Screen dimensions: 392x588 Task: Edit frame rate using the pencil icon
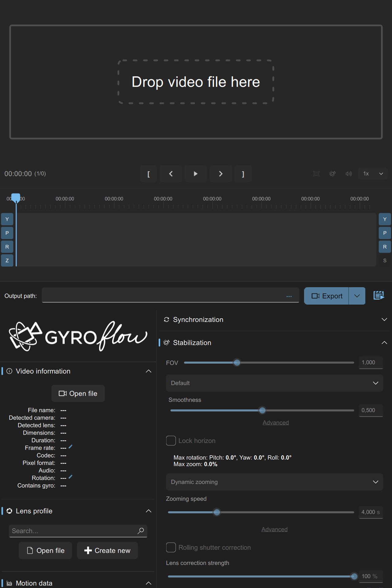point(70,447)
